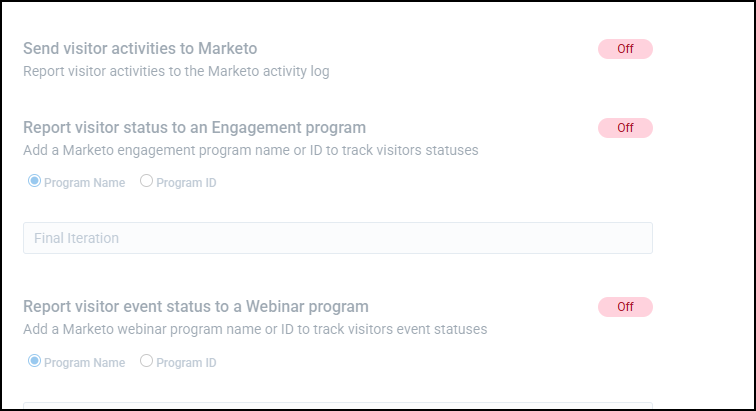Enable Report visitor status to Engagement program
Image resolution: width=756 pixels, height=411 pixels.
click(625, 128)
